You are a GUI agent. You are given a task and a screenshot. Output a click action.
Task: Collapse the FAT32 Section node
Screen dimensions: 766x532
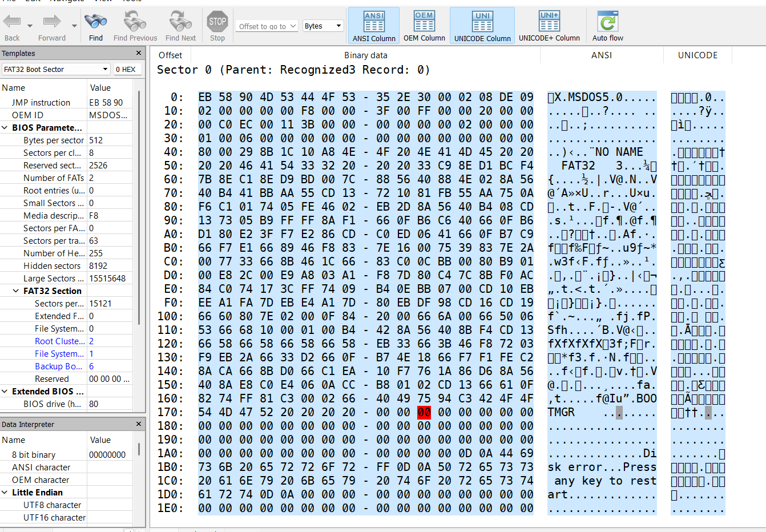pos(16,291)
